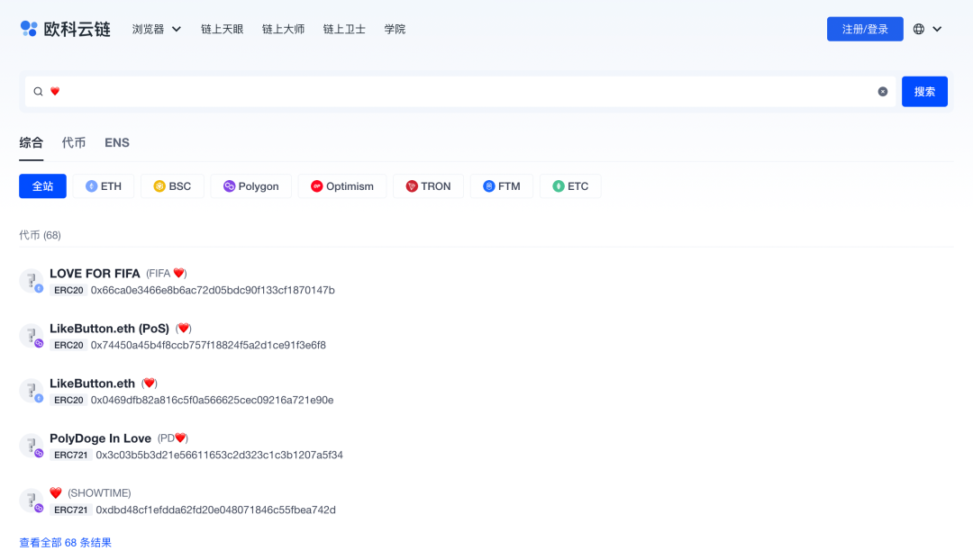Select address 0x3c03b5b3d21e56611653c2d323c1c3b1207a5f34

pos(220,456)
